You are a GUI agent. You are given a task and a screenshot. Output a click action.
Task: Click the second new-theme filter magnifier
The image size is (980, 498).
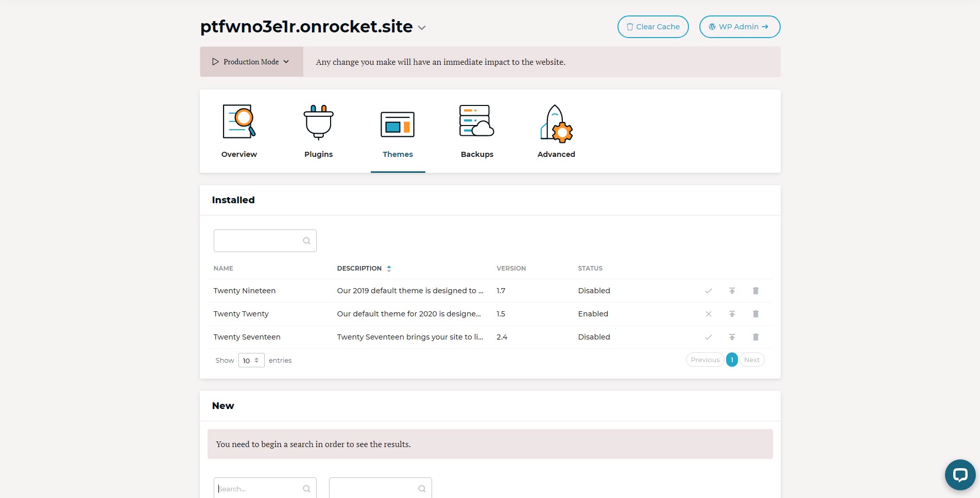click(x=422, y=489)
